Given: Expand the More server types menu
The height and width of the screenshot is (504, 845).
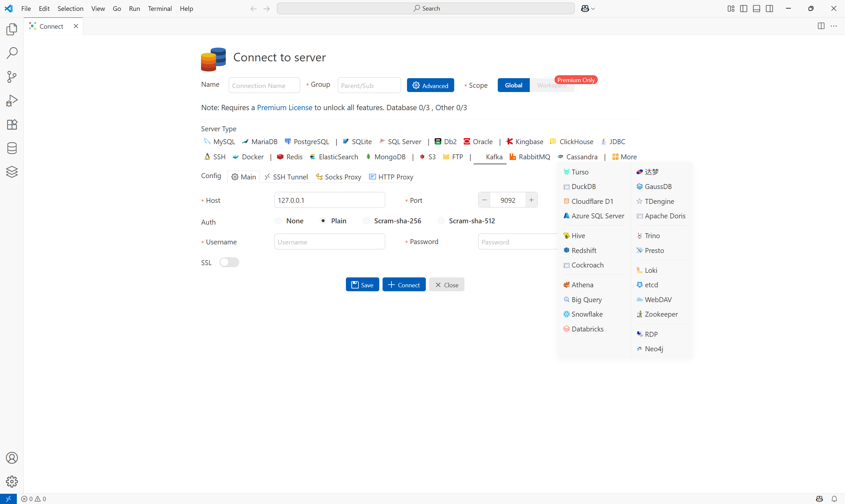Looking at the screenshot, I should 624,157.
